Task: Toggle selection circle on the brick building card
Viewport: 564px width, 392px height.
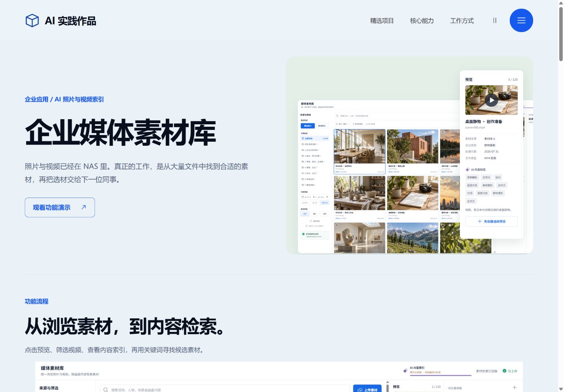Action: click(390, 132)
